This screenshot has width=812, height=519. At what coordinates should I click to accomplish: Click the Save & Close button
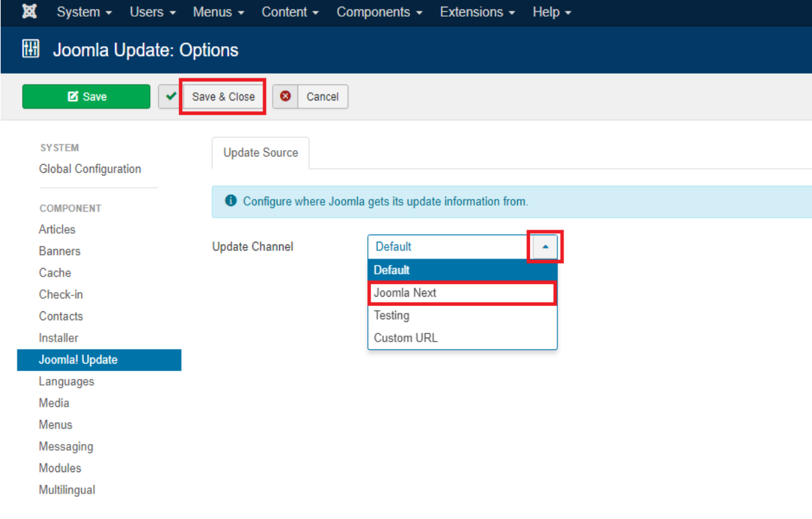click(x=223, y=96)
